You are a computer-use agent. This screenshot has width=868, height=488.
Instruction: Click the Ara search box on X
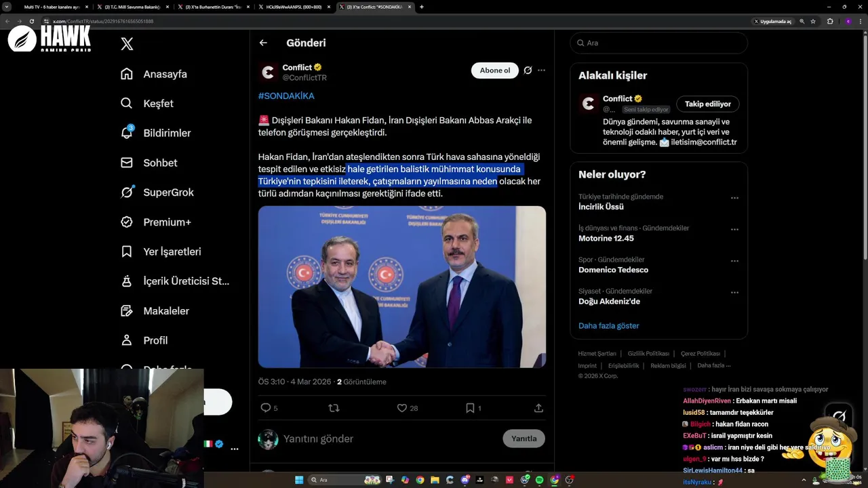pos(658,43)
